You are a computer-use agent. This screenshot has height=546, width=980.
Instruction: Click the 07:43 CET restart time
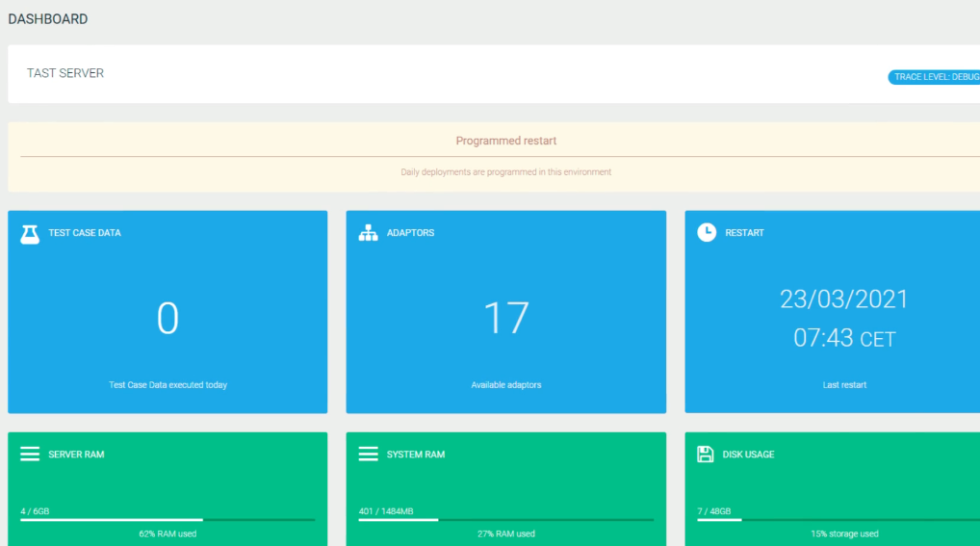[x=844, y=338]
